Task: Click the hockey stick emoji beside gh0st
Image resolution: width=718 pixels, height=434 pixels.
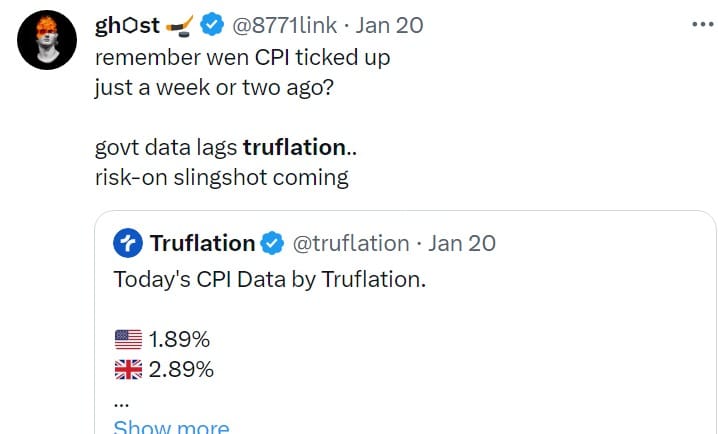Action: click(x=182, y=24)
